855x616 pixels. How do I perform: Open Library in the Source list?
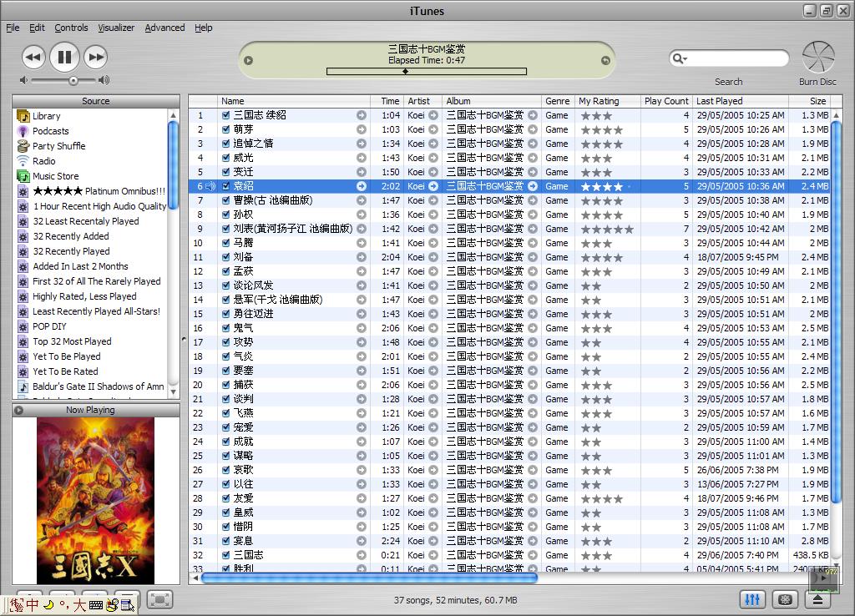coord(47,116)
